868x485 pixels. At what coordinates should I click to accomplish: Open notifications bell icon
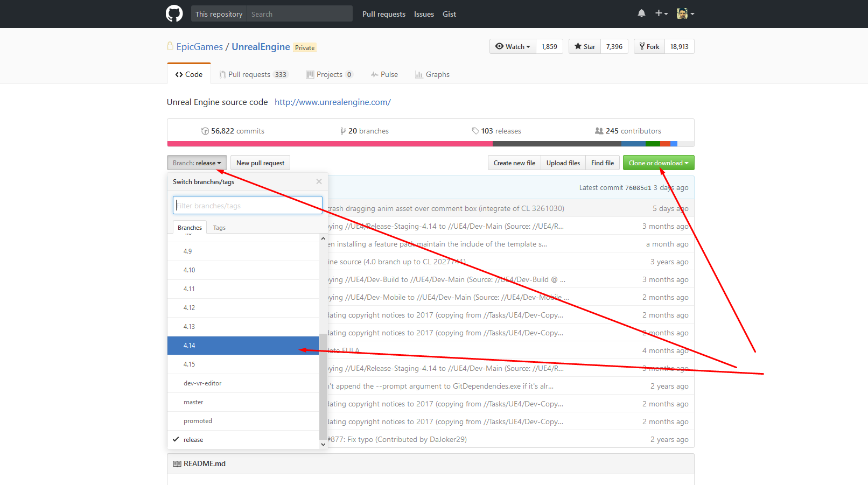[x=641, y=13]
